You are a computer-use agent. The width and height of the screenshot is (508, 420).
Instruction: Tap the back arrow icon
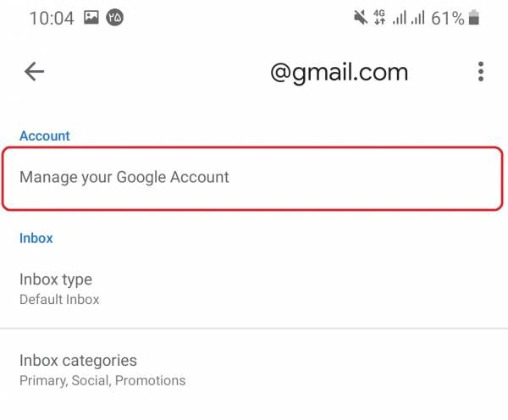35,72
